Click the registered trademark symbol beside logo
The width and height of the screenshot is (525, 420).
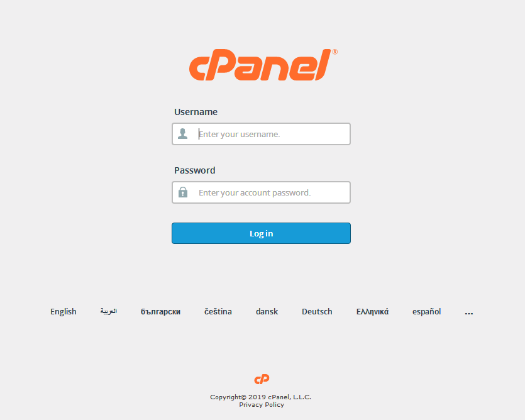click(x=335, y=52)
